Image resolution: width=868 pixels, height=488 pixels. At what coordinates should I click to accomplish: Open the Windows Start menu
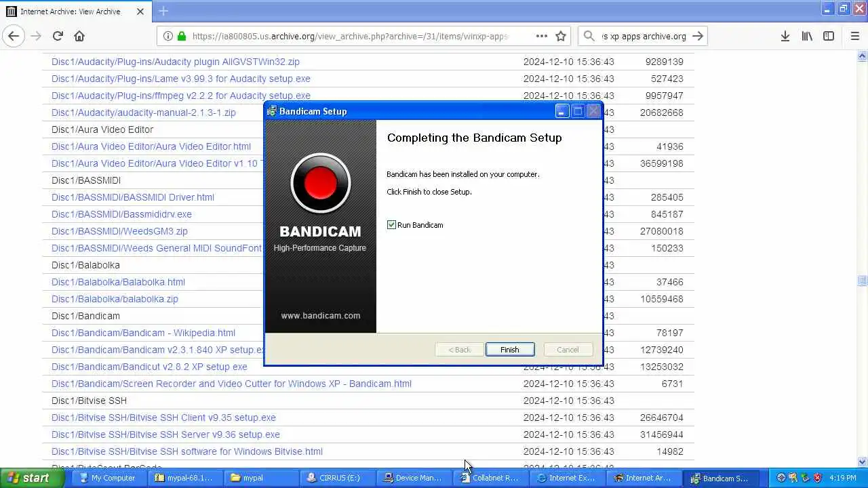(32, 478)
